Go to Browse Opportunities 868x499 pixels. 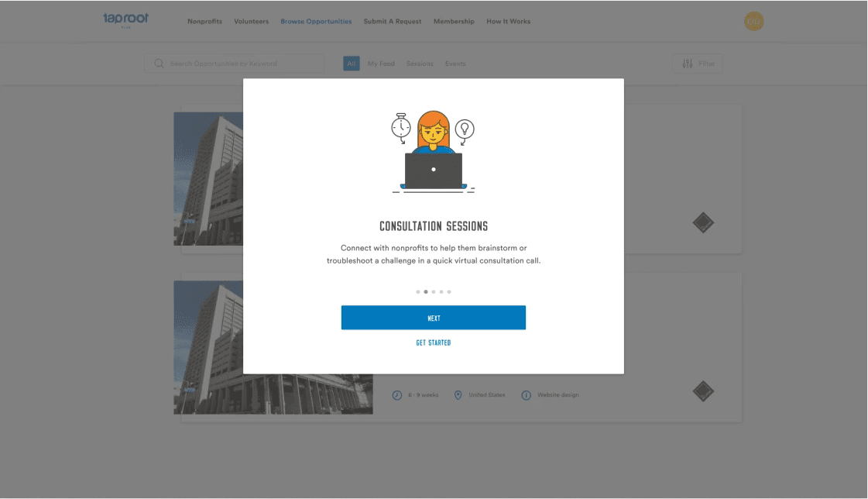click(316, 22)
